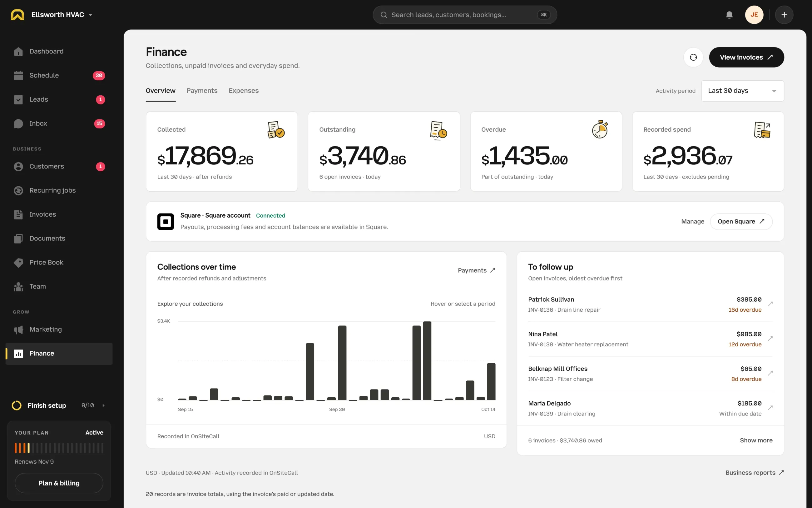Click the OnSiteCall logo
The image size is (812, 508).
pyautogui.click(x=17, y=15)
